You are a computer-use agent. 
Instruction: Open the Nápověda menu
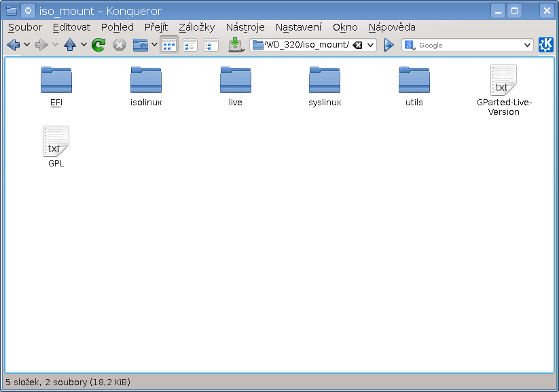point(392,27)
